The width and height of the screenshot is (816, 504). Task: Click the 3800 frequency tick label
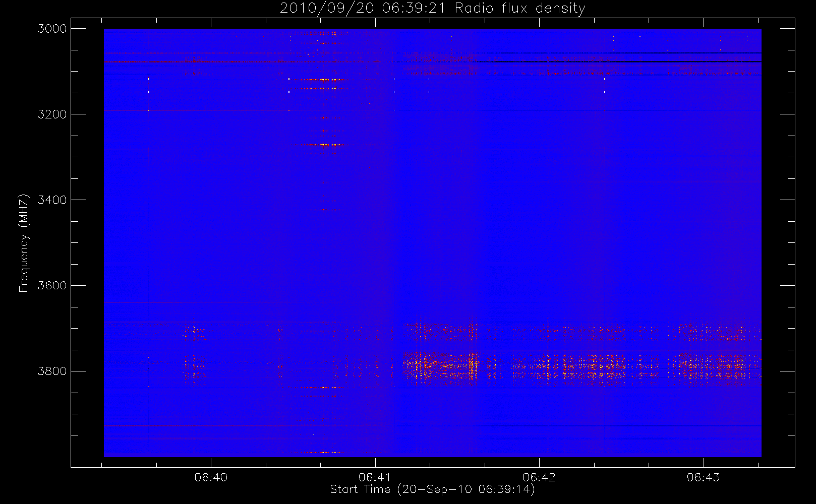click(52, 371)
